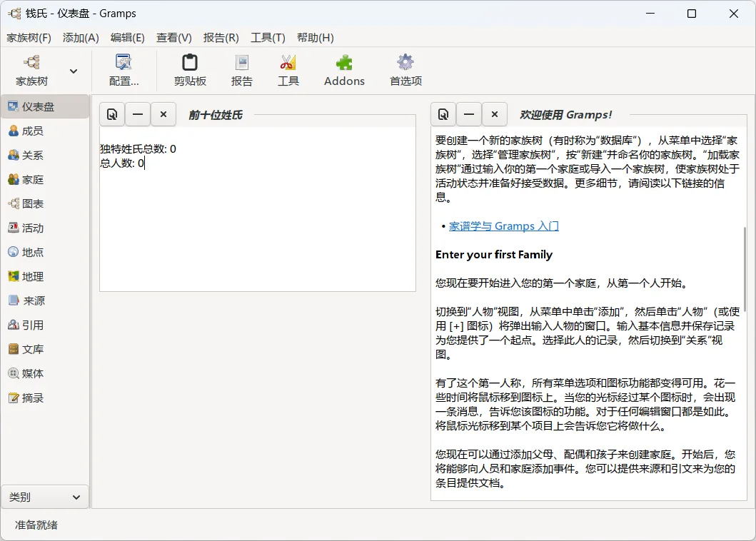The image size is (756, 541).
Task: Click the 独特姓氏总数: 0 line
Action: click(x=138, y=149)
